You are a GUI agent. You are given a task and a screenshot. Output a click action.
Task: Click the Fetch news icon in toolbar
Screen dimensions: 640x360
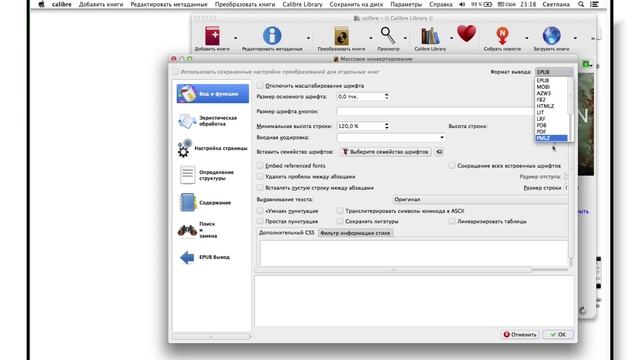pos(502,36)
